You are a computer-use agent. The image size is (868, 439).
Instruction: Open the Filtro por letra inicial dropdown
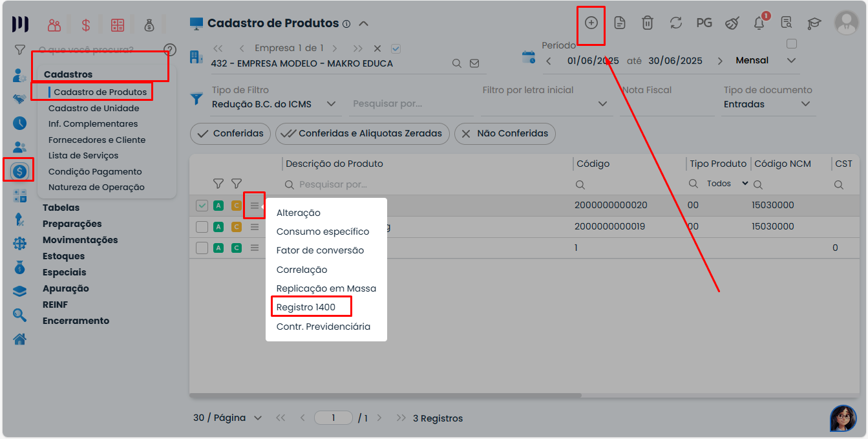tap(546, 104)
